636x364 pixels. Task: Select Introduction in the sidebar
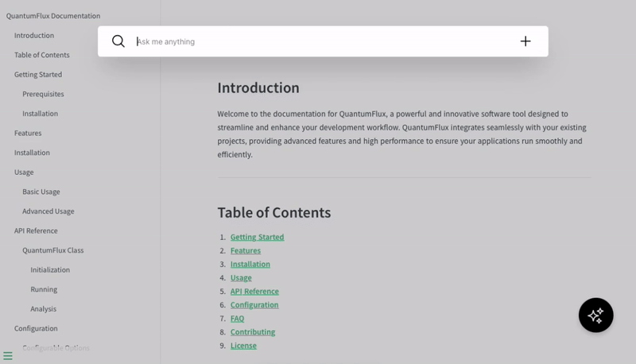pyautogui.click(x=34, y=36)
